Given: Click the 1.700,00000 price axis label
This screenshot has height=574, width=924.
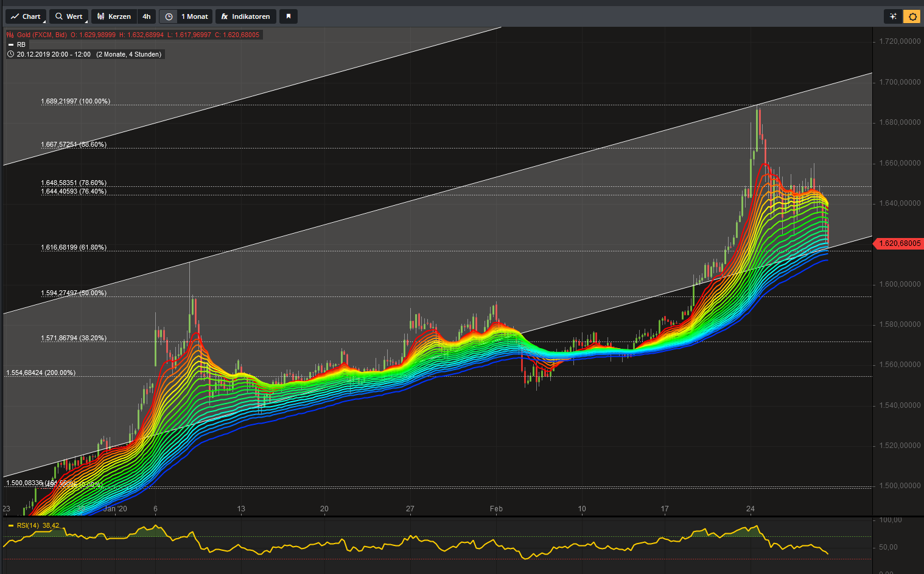Looking at the screenshot, I should (900, 82).
